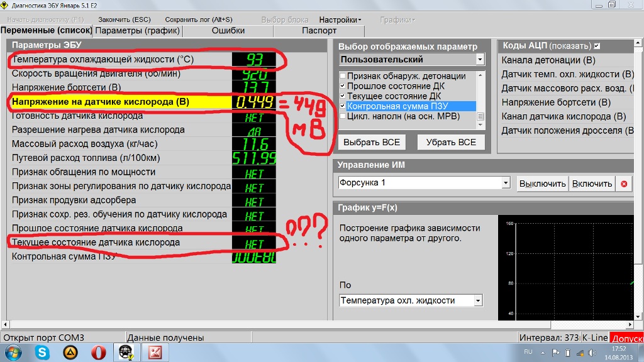Viewport: 644px width, 362px height.
Task: Expand the Пользовательский preset dropdown
Action: click(x=480, y=60)
